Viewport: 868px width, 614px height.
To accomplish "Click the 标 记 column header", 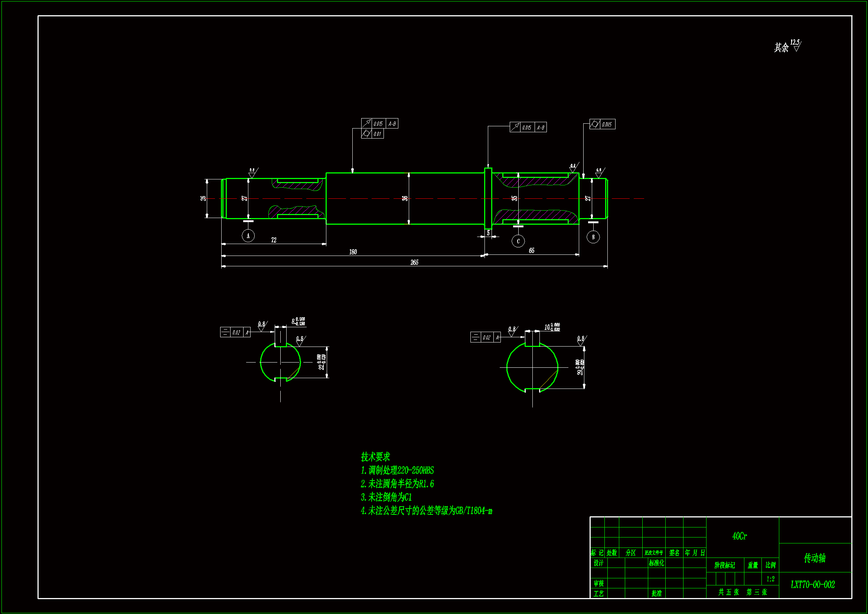I will point(597,553).
